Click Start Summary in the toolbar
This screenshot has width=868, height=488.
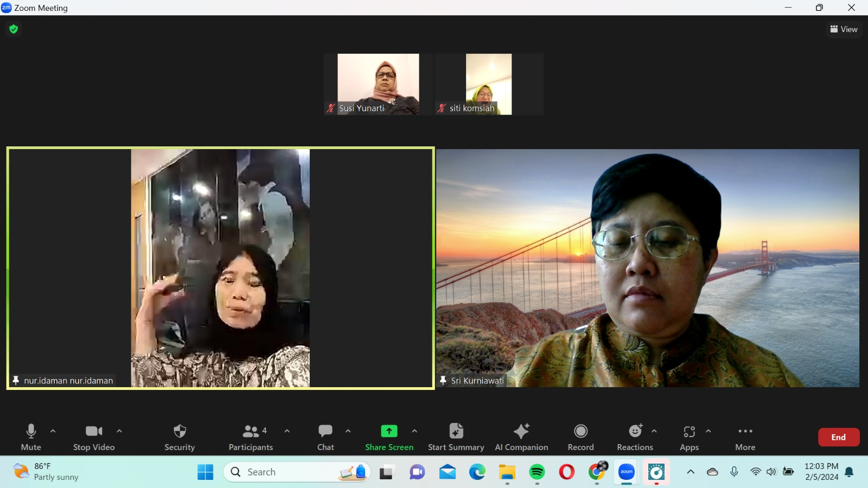(456, 437)
